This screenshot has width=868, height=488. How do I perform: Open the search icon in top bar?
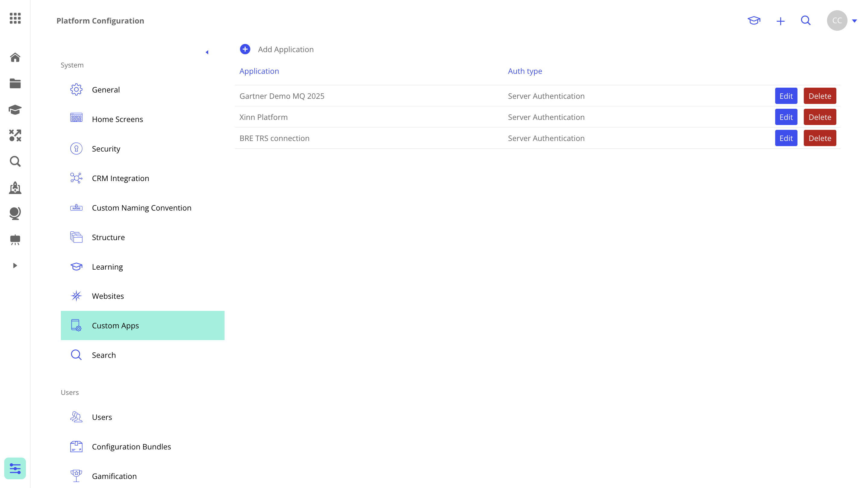(x=806, y=20)
